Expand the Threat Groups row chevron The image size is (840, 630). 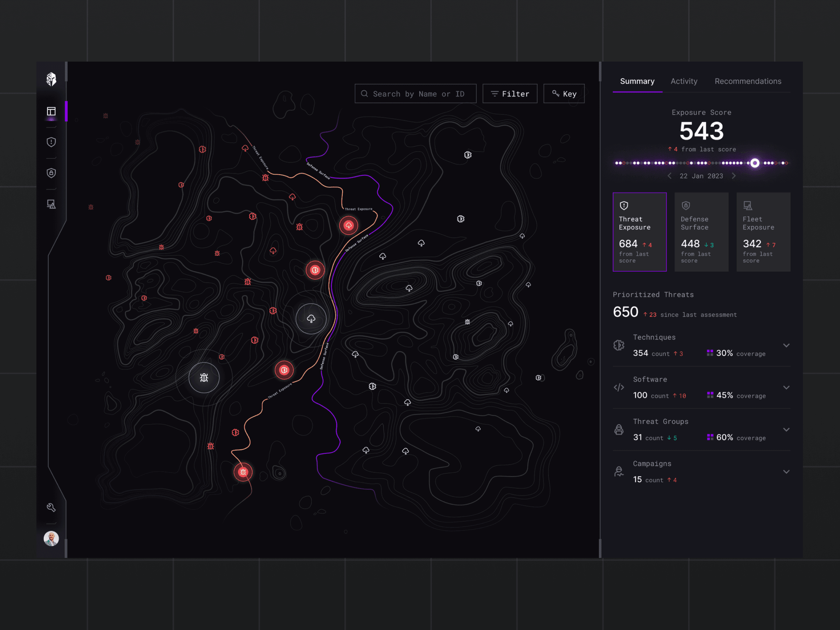(786, 429)
